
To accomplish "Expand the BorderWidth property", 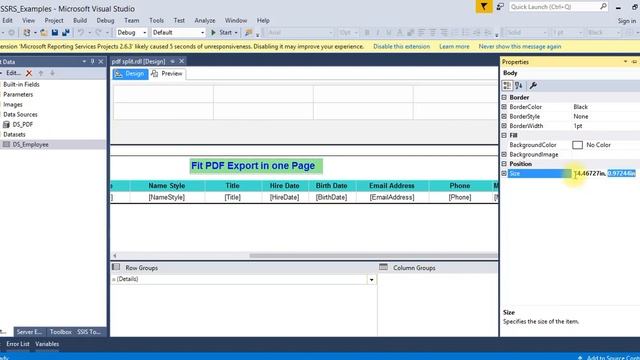I will (504, 126).
